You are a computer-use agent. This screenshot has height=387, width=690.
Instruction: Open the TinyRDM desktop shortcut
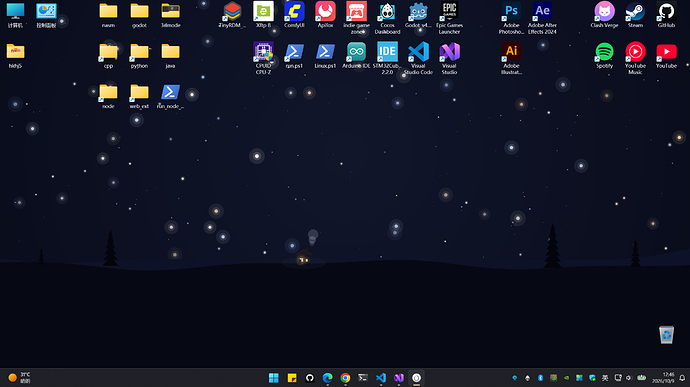pos(232,15)
